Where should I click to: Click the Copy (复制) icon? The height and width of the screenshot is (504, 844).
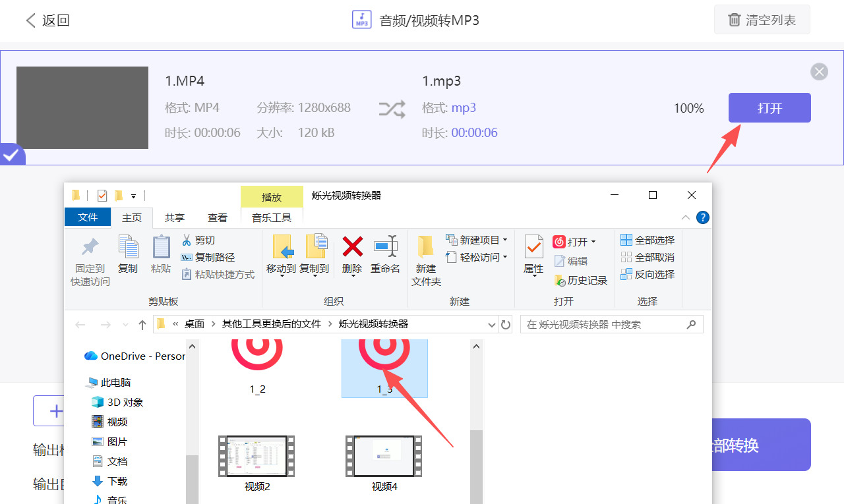tap(128, 252)
